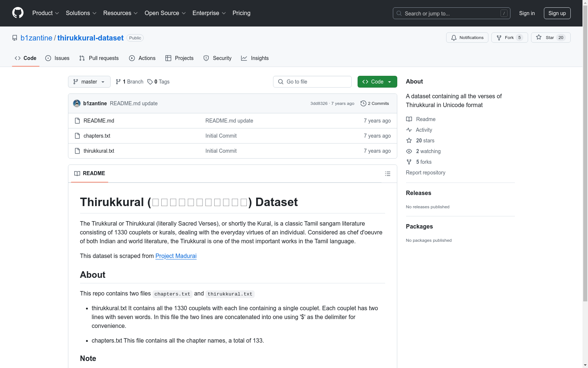The height and width of the screenshot is (368, 588).
Task: Open the b1zantine owner profile link
Action: 36,38
